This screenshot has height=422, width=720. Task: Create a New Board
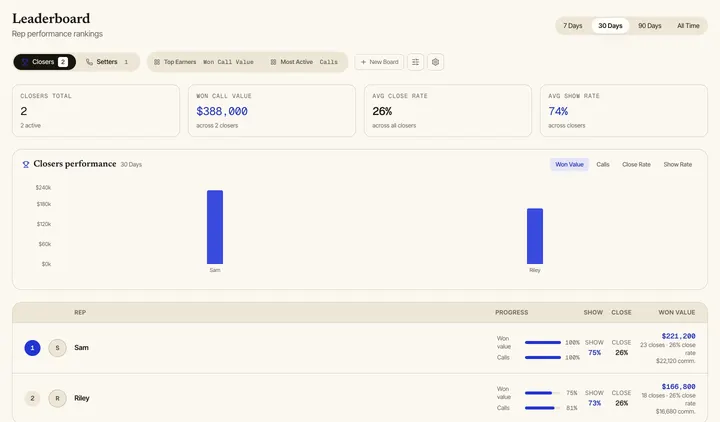(x=379, y=62)
